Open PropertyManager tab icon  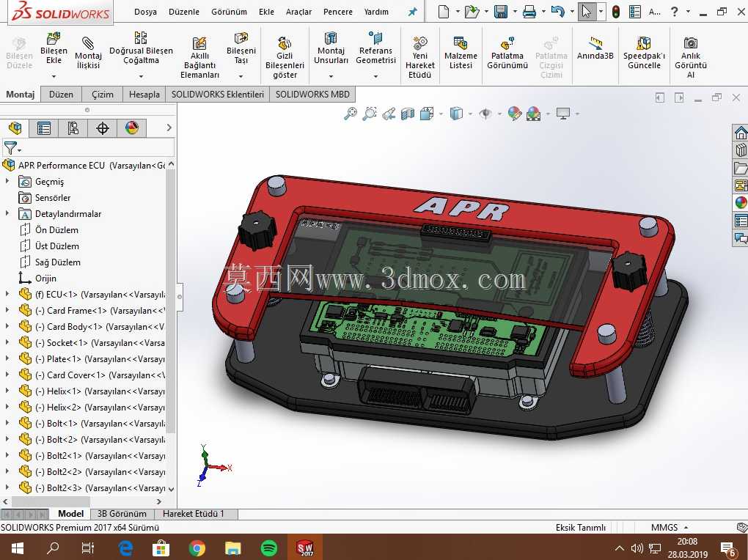pyautogui.click(x=43, y=128)
